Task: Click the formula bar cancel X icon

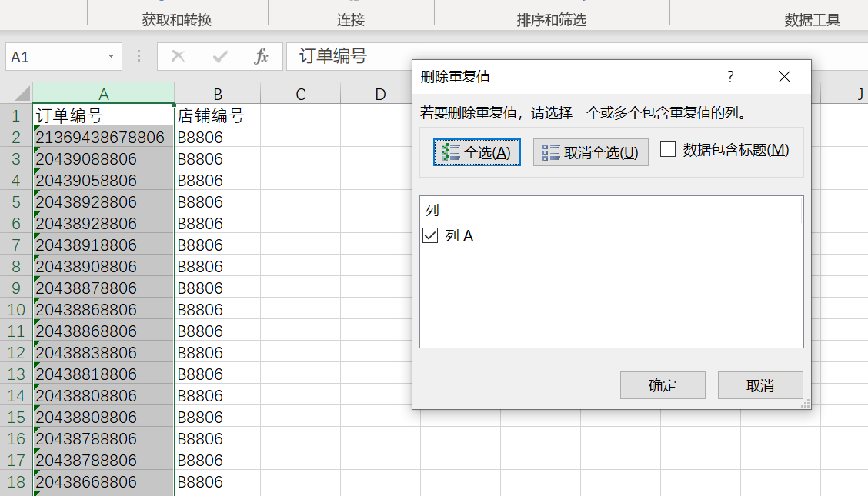Action: point(179,56)
